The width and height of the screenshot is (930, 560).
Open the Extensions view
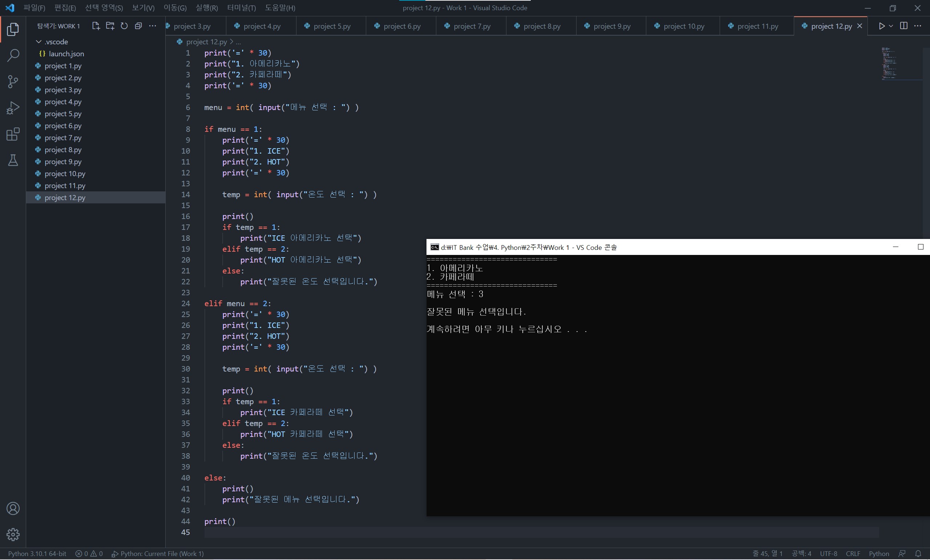click(x=13, y=134)
